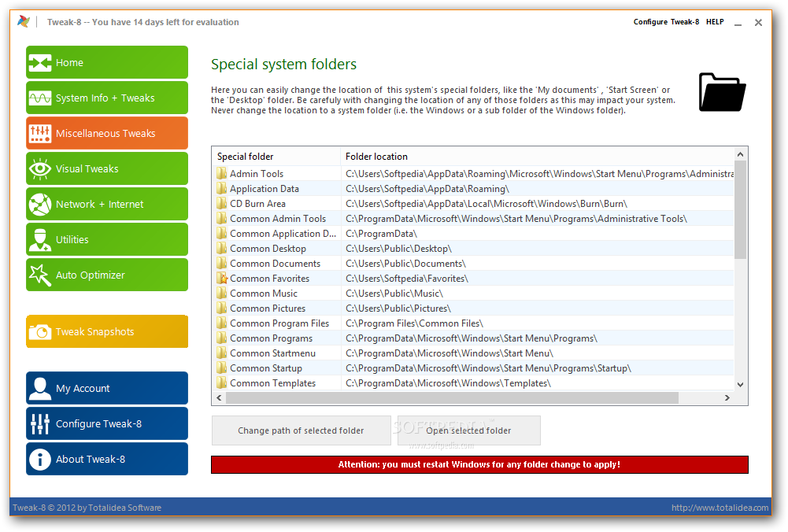Click the horizontal scrollbar thumb
Image resolution: width=788 pixels, height=532 pixels.
tap(453, 398)
